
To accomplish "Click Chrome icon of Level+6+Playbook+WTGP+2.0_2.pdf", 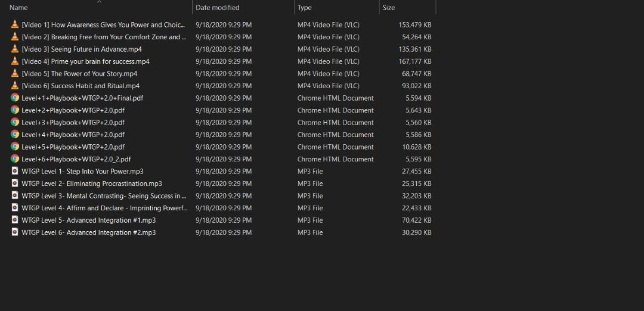I will [x=15, y=159].
